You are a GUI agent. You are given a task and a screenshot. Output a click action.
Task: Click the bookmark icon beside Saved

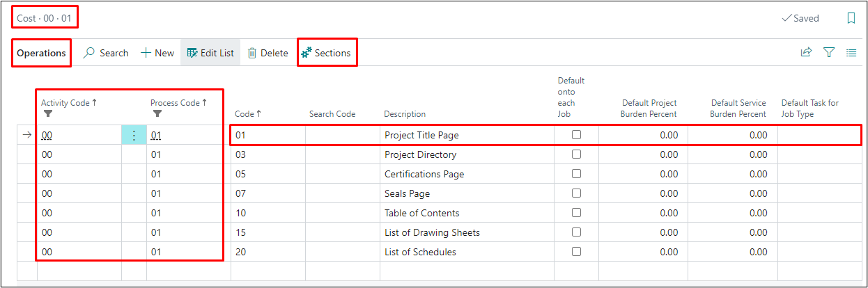(851, 19)
